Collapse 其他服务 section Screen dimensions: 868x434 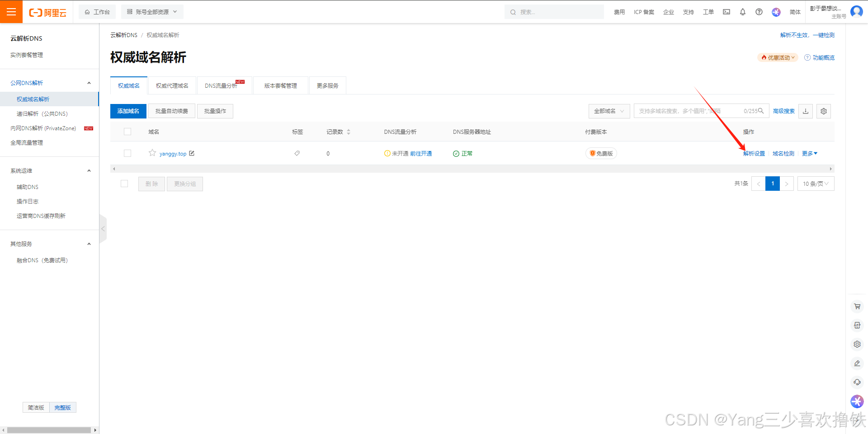tap(89, 244)
